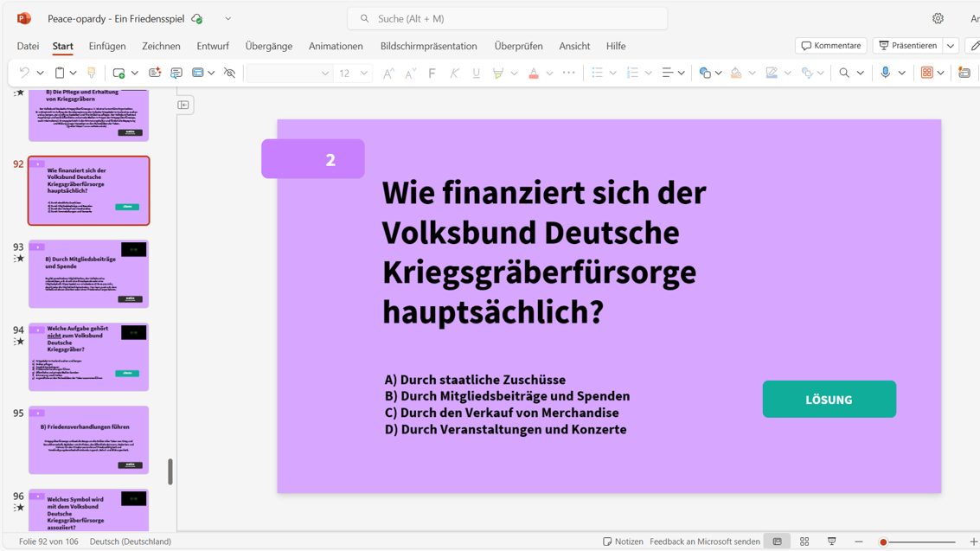Click the Kommentare button

(830, 46)
